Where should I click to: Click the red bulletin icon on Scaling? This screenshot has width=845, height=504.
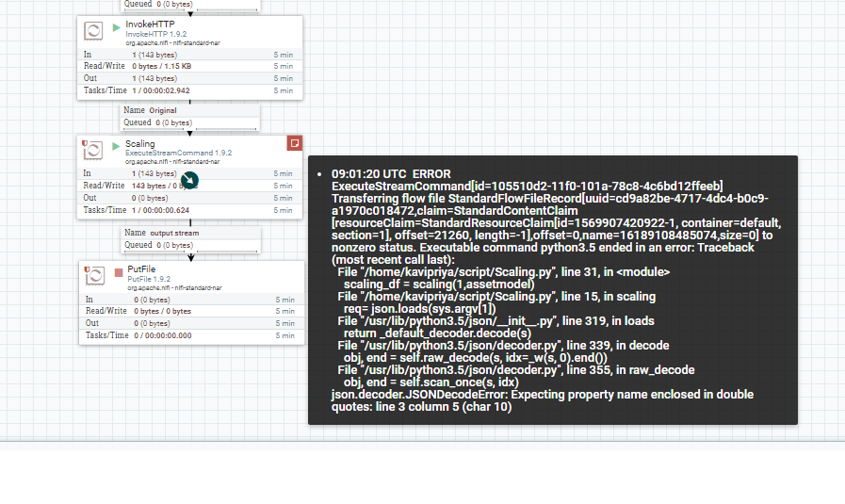tap(294, 143)
